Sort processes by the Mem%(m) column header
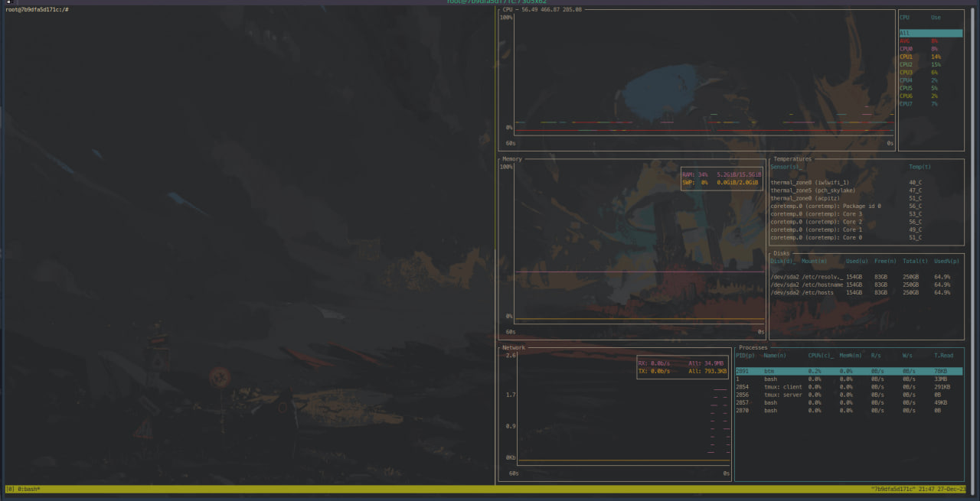Image resolution: width=980 pixels, height=501 pixels. 851,356
